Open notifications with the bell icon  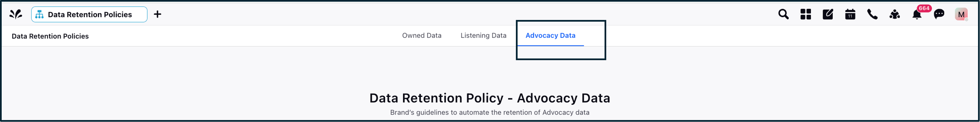pyautogui.click(x=916, y=15)
